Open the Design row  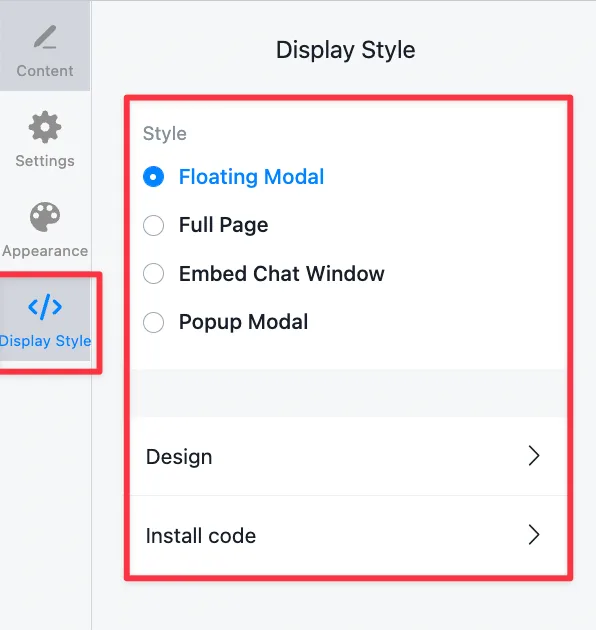(x=348, y=456)
